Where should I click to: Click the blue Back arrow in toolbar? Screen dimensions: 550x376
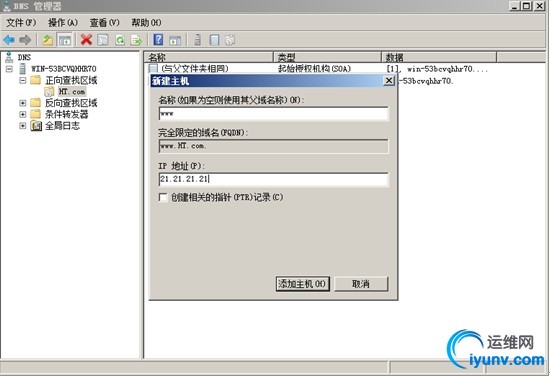tap(9, 40)
